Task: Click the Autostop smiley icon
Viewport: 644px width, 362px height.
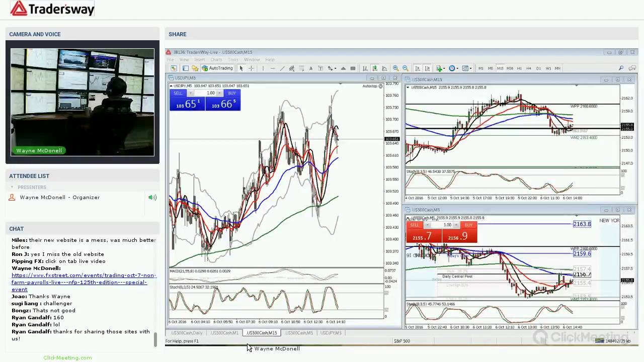Action: (x=380, y=86)
